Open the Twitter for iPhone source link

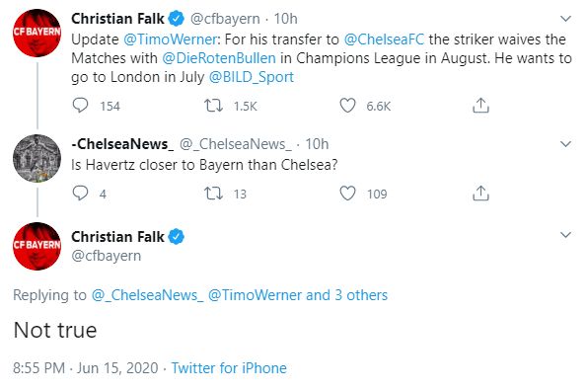pos(229,368)
